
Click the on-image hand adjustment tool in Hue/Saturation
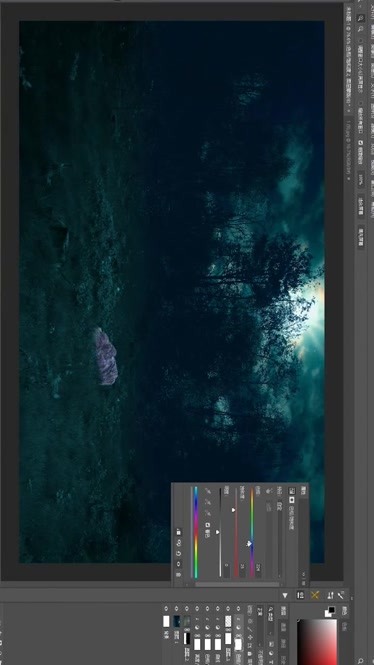(268, 491)
